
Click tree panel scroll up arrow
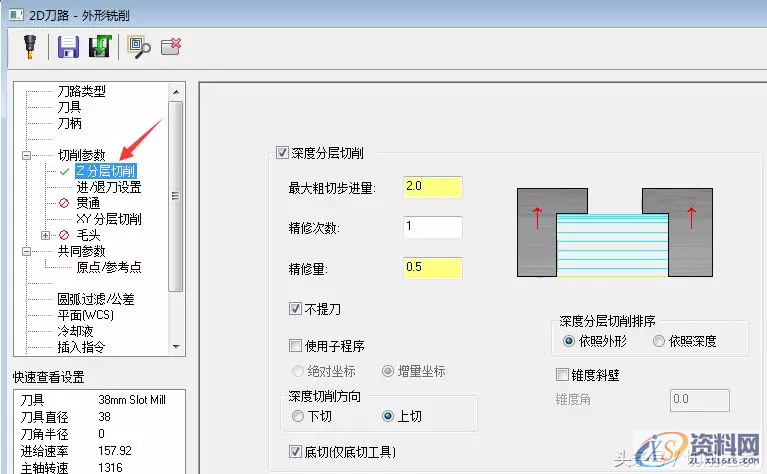pyautogui.click(x=176, y=91)
